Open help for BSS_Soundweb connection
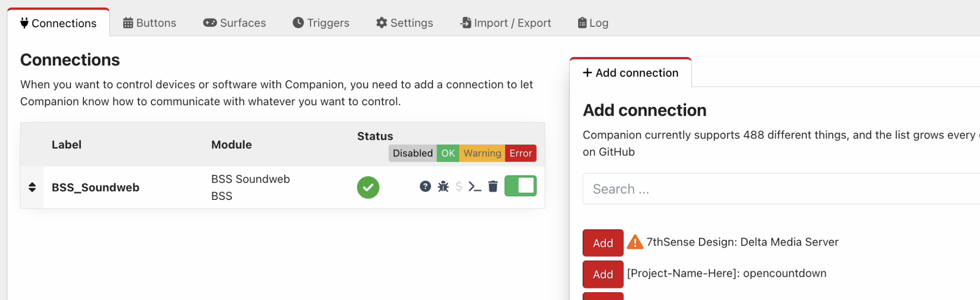The image size is (980, 300). pyautogui.click(x=425, y=186)
